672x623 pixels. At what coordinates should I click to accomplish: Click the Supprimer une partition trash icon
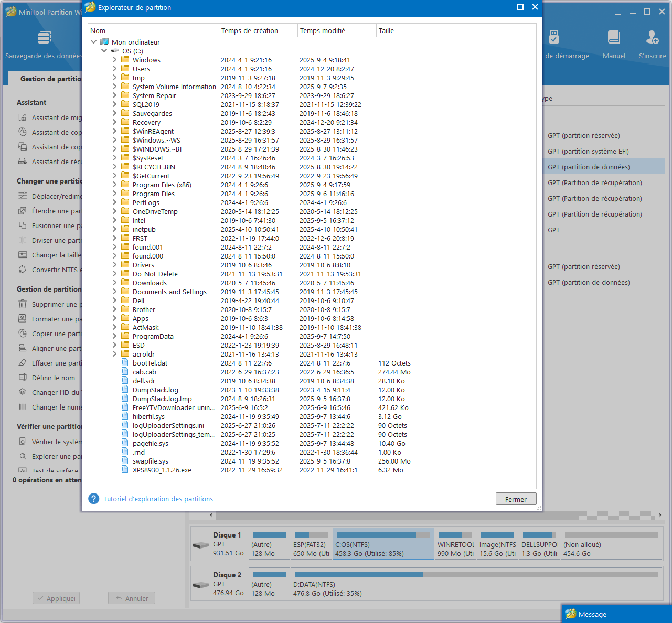point(23,304)
